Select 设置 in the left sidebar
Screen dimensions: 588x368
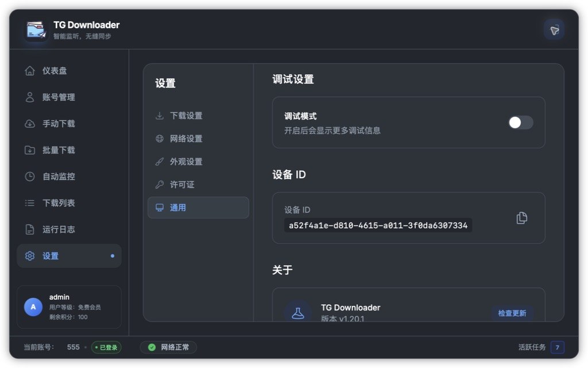[x=69, y=256]
